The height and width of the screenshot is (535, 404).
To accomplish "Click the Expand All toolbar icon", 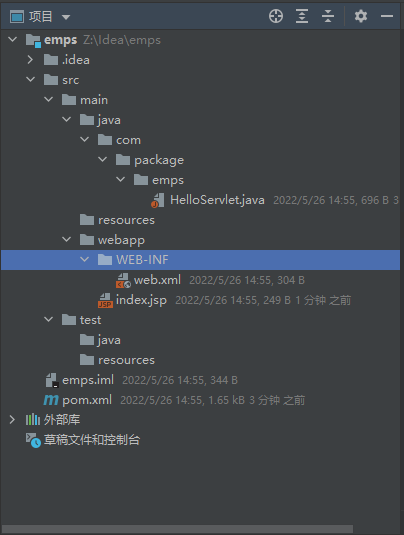I will click(x=302, y=16).
